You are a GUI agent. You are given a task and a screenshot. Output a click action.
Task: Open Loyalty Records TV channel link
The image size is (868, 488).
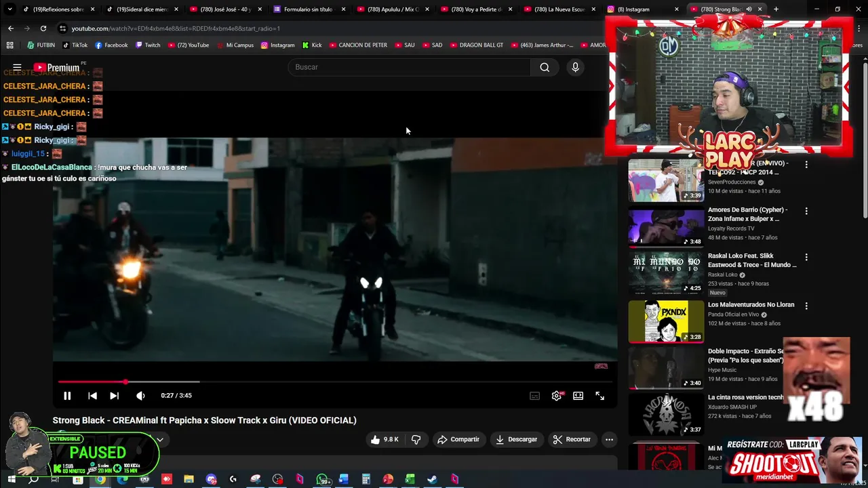731,228
